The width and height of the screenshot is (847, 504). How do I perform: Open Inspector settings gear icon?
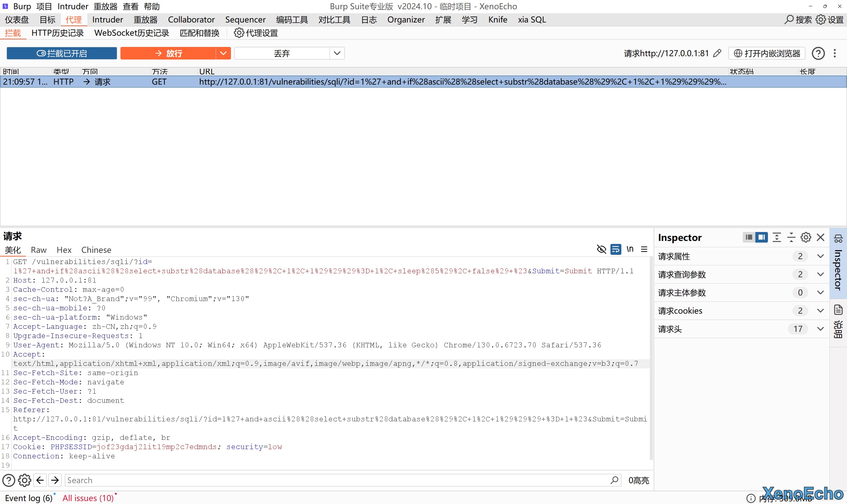point(806,237)
